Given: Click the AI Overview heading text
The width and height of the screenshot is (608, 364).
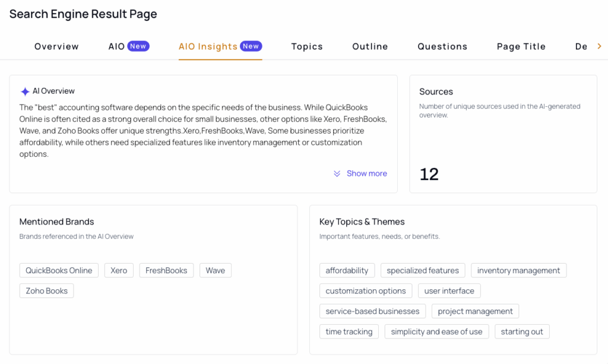Looking at the screenshot, I should [x=53, y=91].
